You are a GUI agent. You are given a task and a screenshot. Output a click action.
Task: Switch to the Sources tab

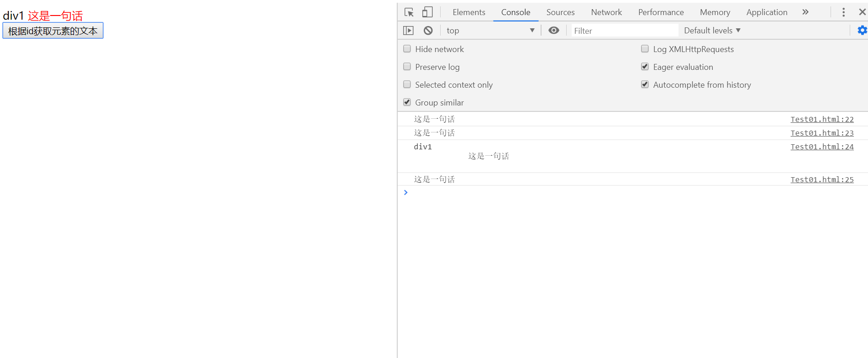coord(560,12)
